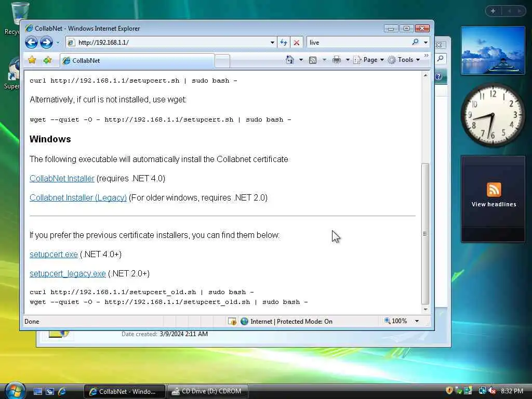532x399 pixels.
Task: Launch Internet Explorer from quick launch
Action: coord(62,391)
